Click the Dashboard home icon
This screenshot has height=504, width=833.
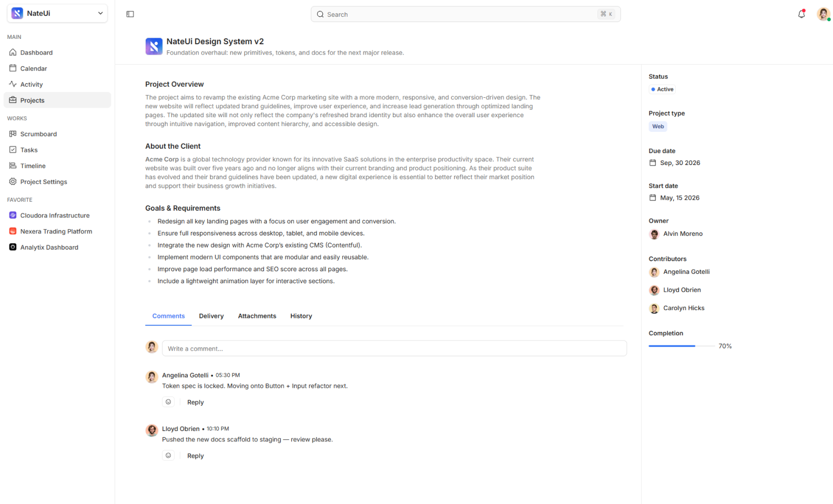click(x=13, y=53)
